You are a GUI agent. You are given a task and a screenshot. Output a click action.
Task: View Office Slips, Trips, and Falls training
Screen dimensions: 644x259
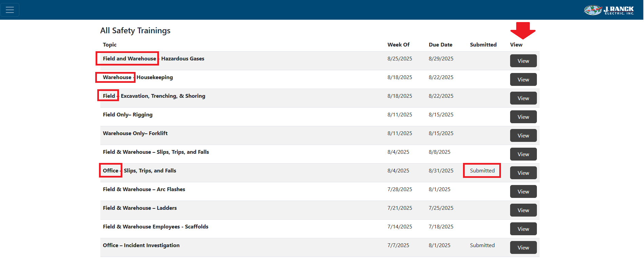(x=523, y=173)
